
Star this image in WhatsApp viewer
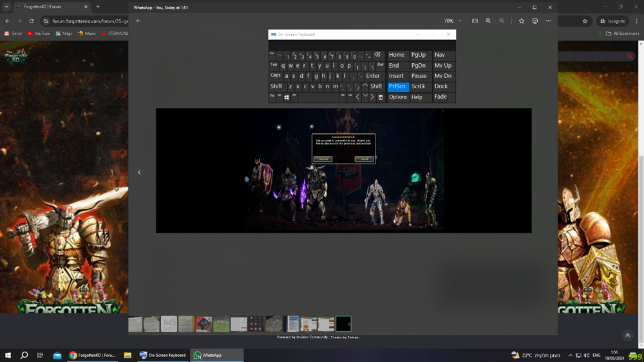click(x=521, y=21)
